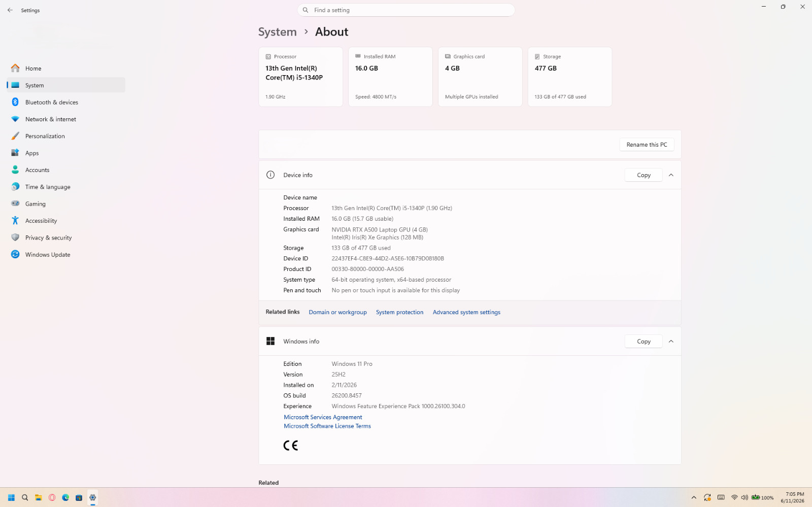Open Windows Update in the sidebar
This screenshot has height=507, width=812.
click(66, 255)
